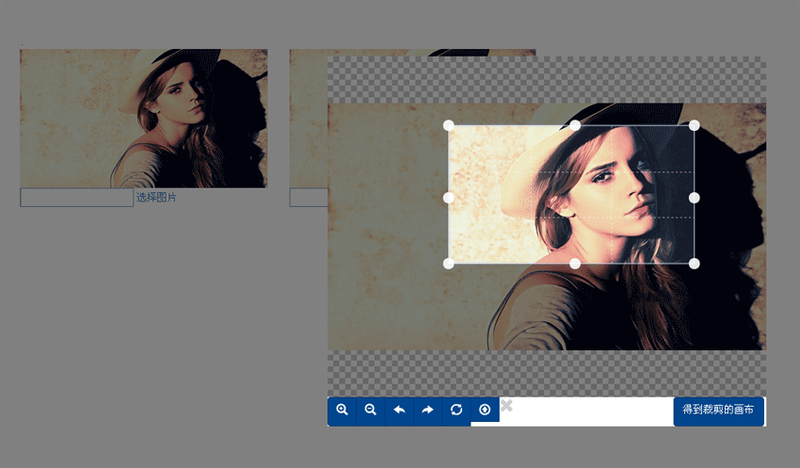Click the second file input under the partially hidden image
Screen dimensions: 800x468
point(307,198)
